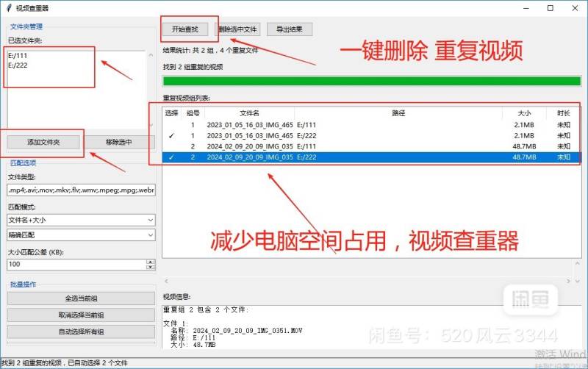
Task: Click the folder list scrollbar up arrow
Action: pyautogui.click(x=151, y=55)
